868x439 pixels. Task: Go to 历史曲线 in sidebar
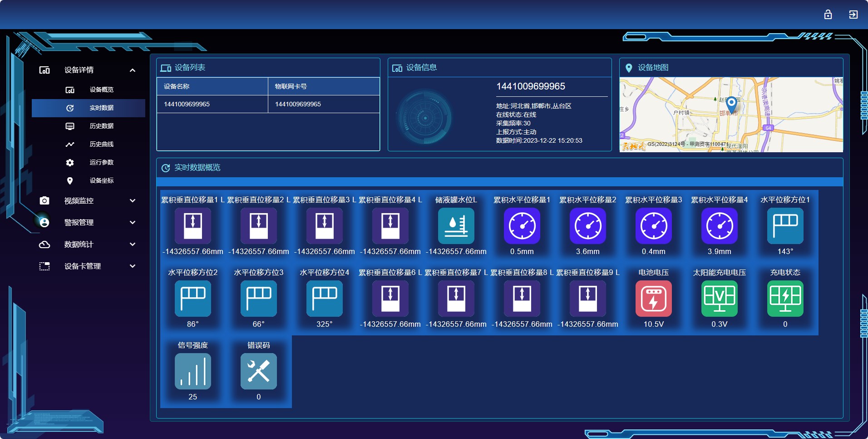click(x=101, y=144)
